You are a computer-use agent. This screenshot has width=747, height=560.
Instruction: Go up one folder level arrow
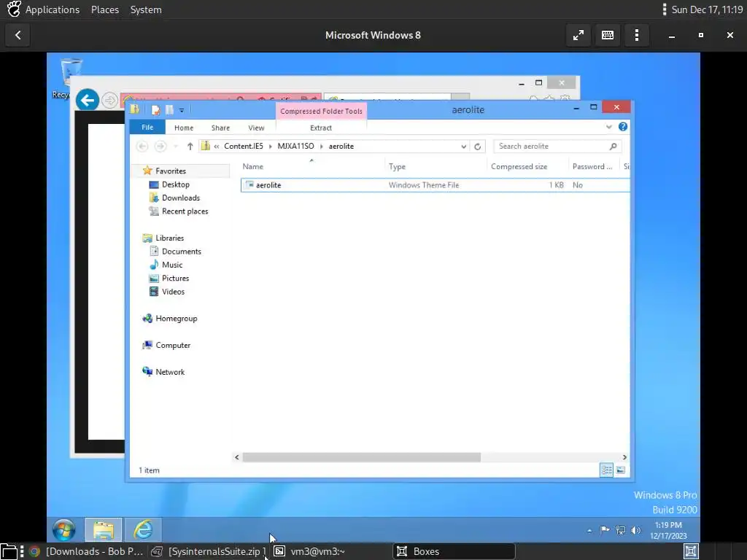click(x=190, y=146)
